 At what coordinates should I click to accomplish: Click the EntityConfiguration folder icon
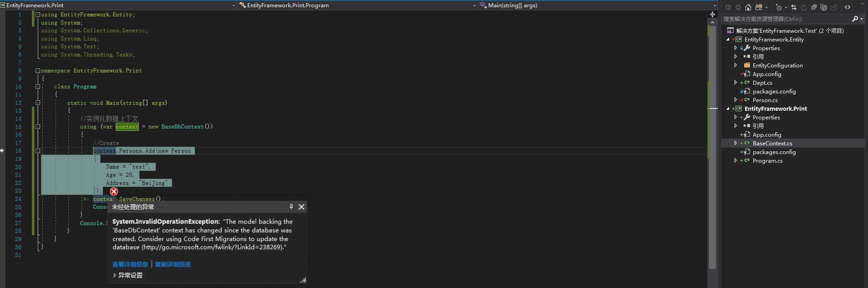(747, 65)
